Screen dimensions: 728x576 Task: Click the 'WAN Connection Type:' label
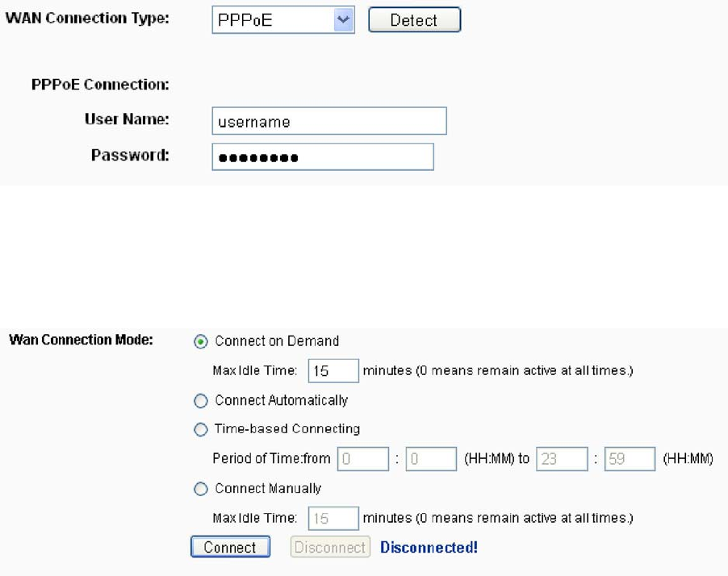click(x=87, y=19)
